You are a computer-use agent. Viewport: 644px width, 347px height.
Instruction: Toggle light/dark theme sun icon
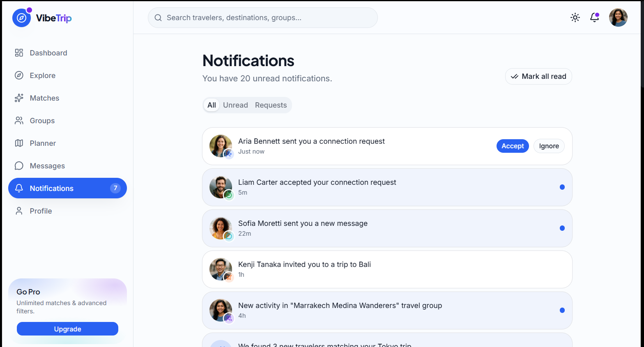[x=575, y=17]
